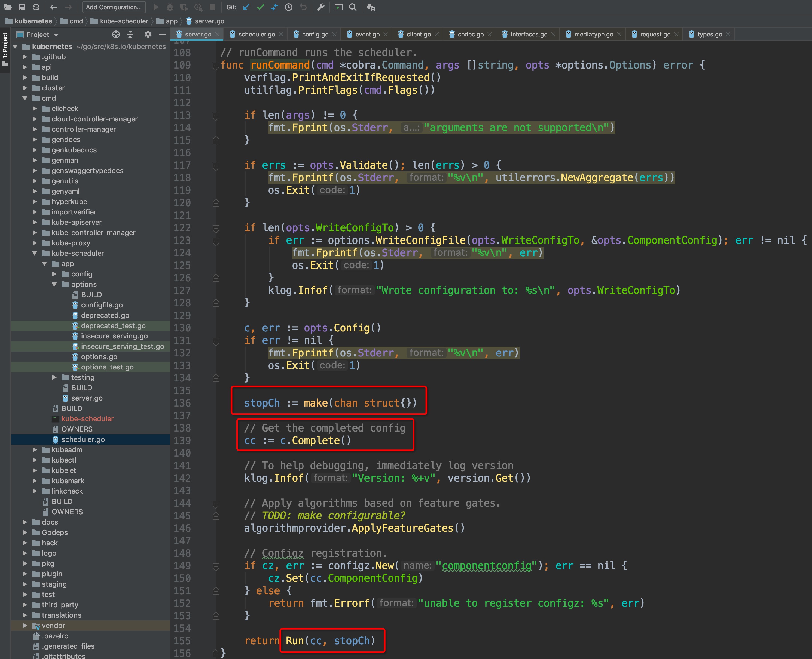Viewport: 812px width, 659px height.
Task: Open options.go in the project tree
Action: click(99, 357)
